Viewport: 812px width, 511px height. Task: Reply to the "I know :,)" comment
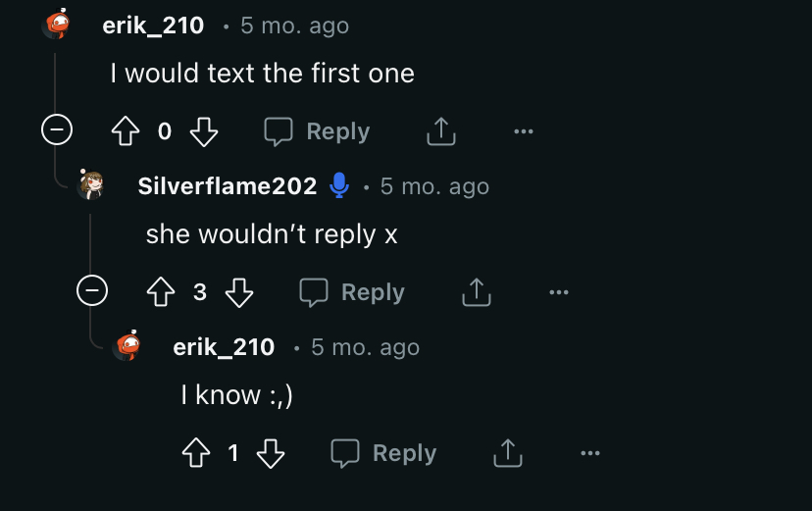tap(383, 453)
